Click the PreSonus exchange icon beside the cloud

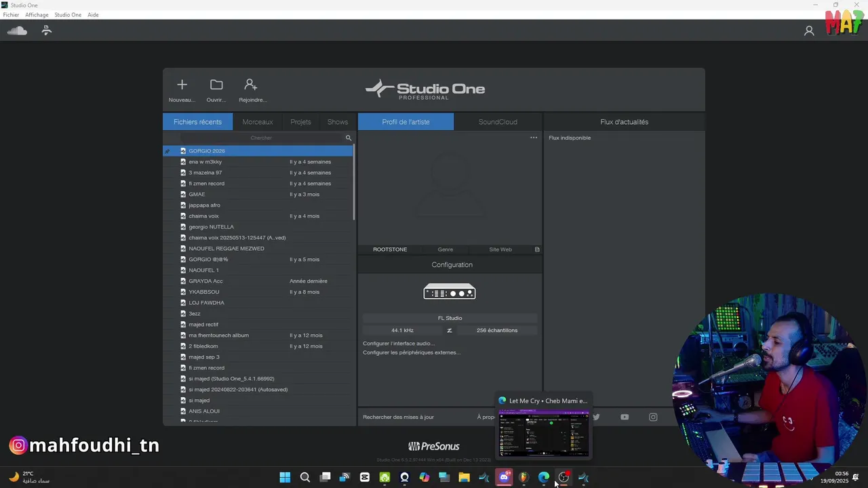coord(46,30)
